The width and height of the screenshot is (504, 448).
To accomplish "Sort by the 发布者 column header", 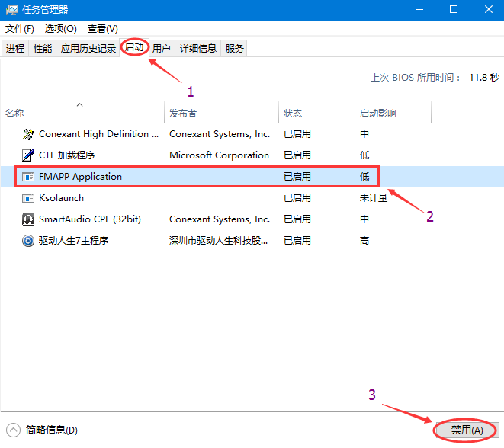I will click(221, 113).
